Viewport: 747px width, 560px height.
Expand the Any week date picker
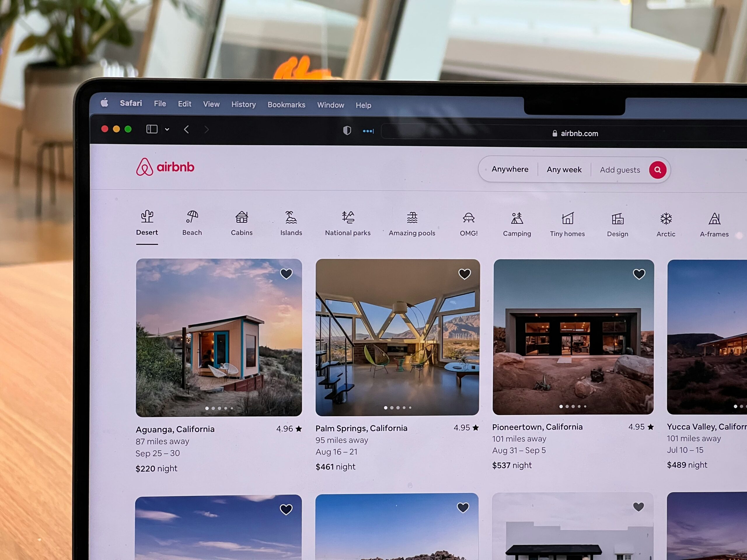[563, 170]
